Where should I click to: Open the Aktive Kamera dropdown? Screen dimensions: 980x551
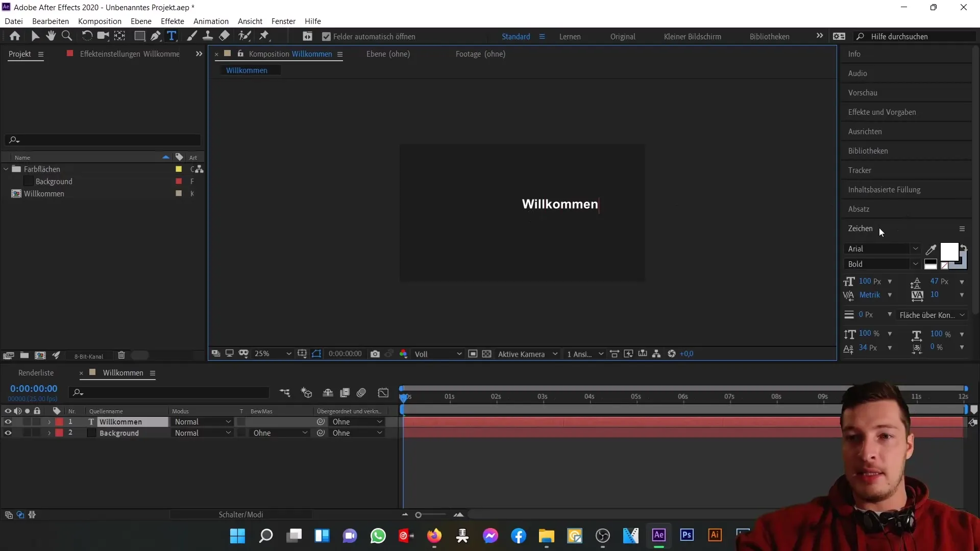[x=528, y=354]
